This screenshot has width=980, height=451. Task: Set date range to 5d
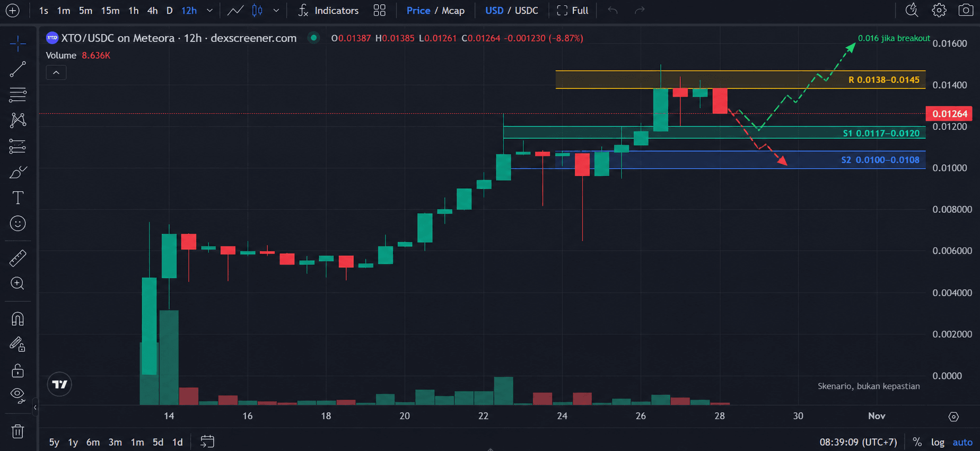[x=158, y=442]
